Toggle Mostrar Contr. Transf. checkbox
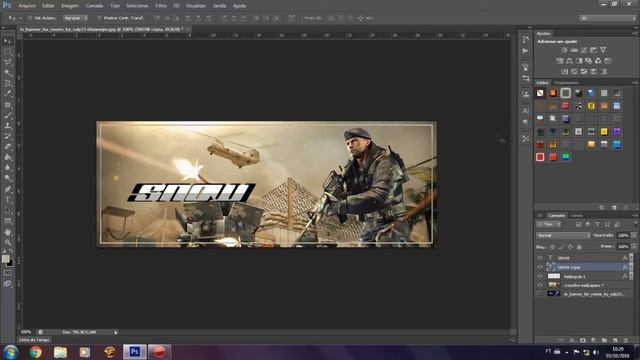 coord(99,18)
